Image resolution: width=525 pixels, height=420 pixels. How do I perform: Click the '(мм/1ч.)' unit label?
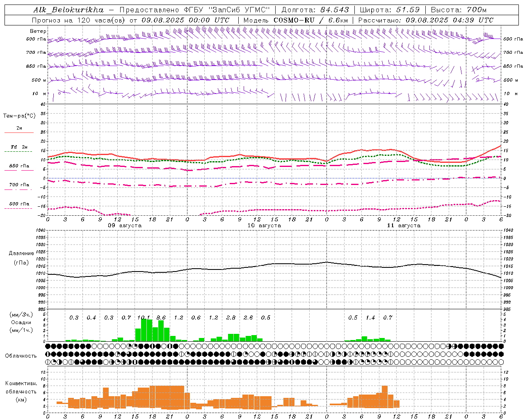[21, 330]
